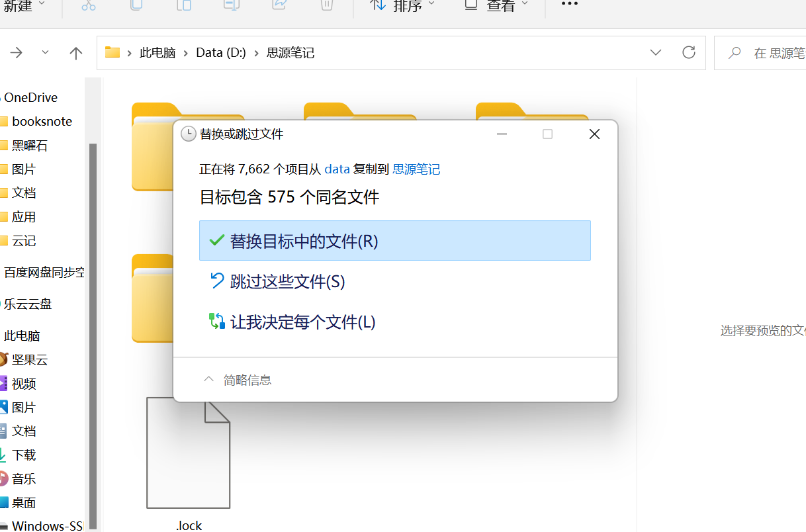Viewport: 806px width, 532px height.
Task: Select 乐云云盘 in sidebar
Action: click(x=28, y=304)
